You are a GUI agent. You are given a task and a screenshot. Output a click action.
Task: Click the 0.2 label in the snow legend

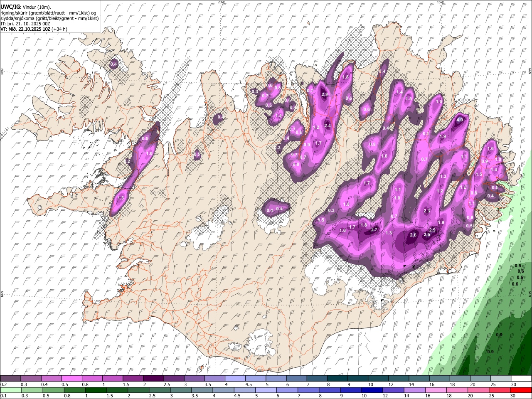coord(3,384)
